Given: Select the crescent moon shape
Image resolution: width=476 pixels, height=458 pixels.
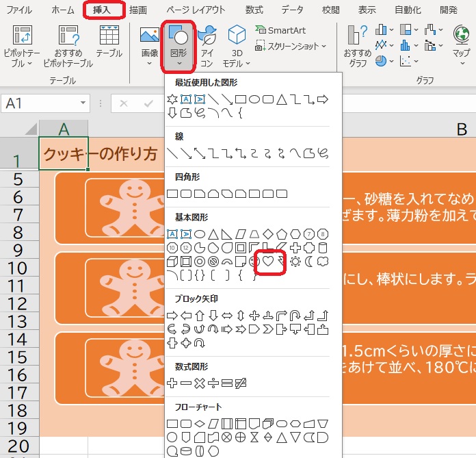Looking at the screenshot, I should (x=310, y=262).
